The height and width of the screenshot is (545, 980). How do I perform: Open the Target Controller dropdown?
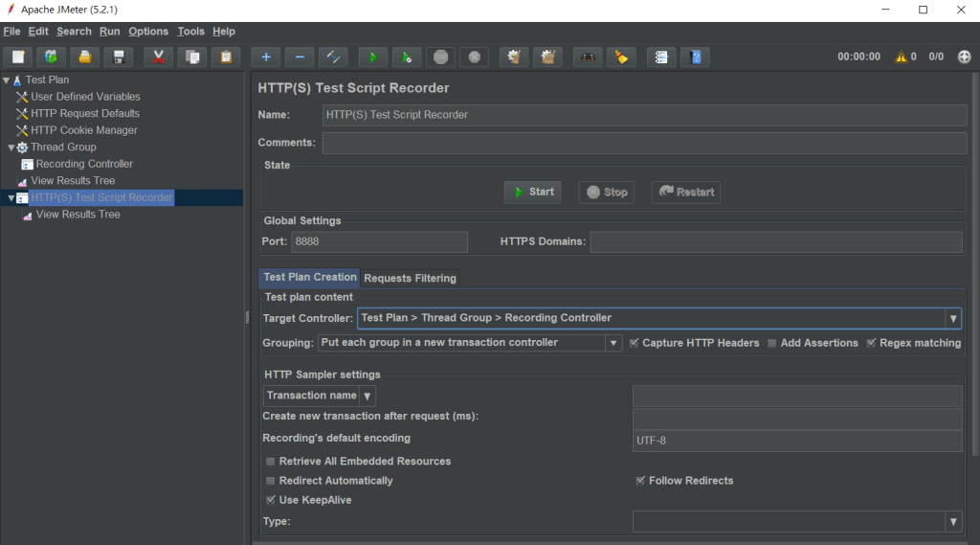click(952, 319)
